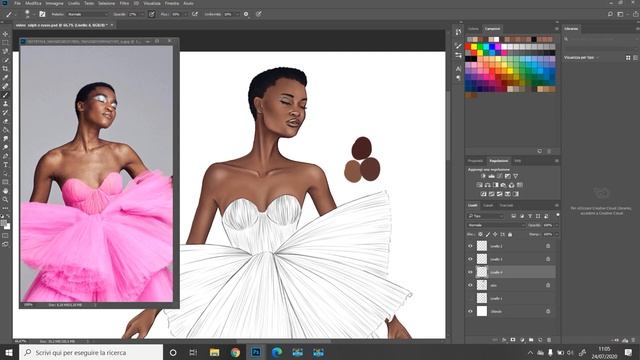Screen dimensions: 640x360
Task: Switch to the Proprietà tab
Action: tap(475, 161)
